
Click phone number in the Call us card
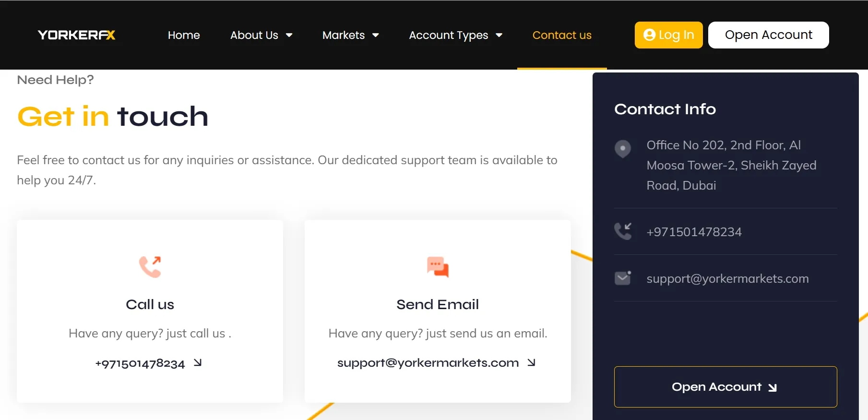point(140,363)
